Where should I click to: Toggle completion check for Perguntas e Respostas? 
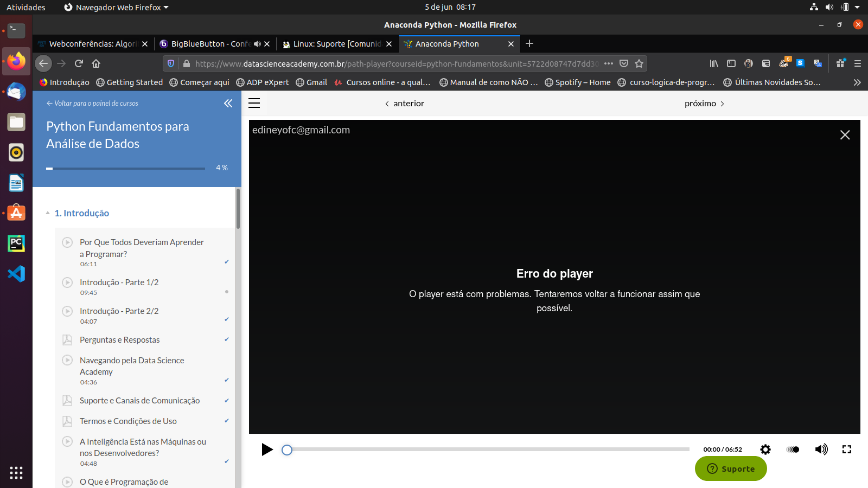[226, 339]
